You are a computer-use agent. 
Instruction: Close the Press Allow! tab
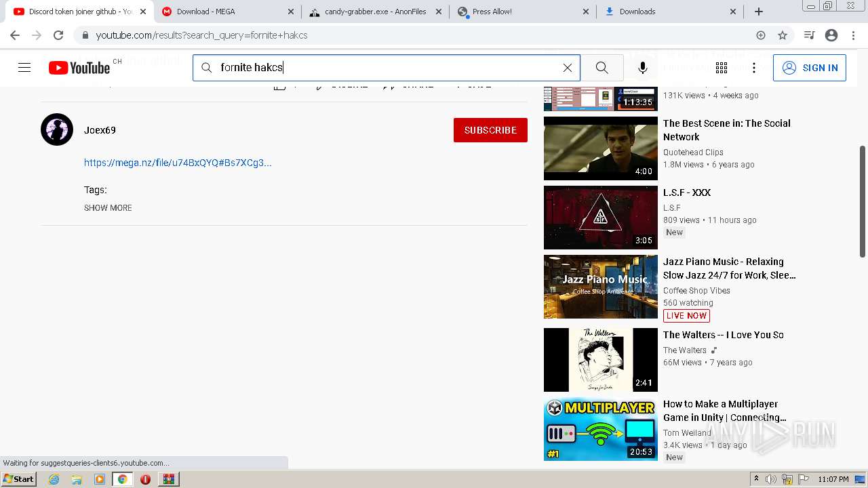point(586,12)
